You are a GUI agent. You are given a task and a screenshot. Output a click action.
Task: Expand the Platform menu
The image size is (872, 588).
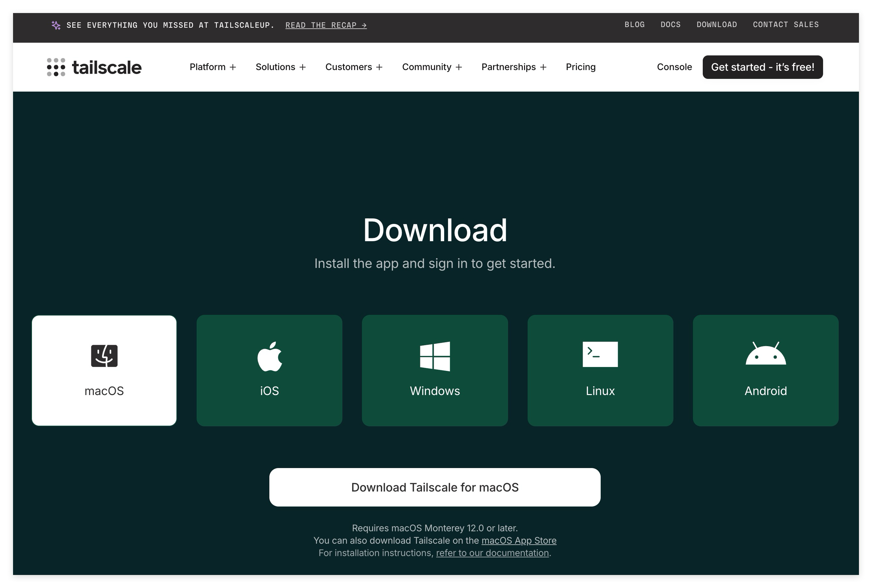pos(213,67)
